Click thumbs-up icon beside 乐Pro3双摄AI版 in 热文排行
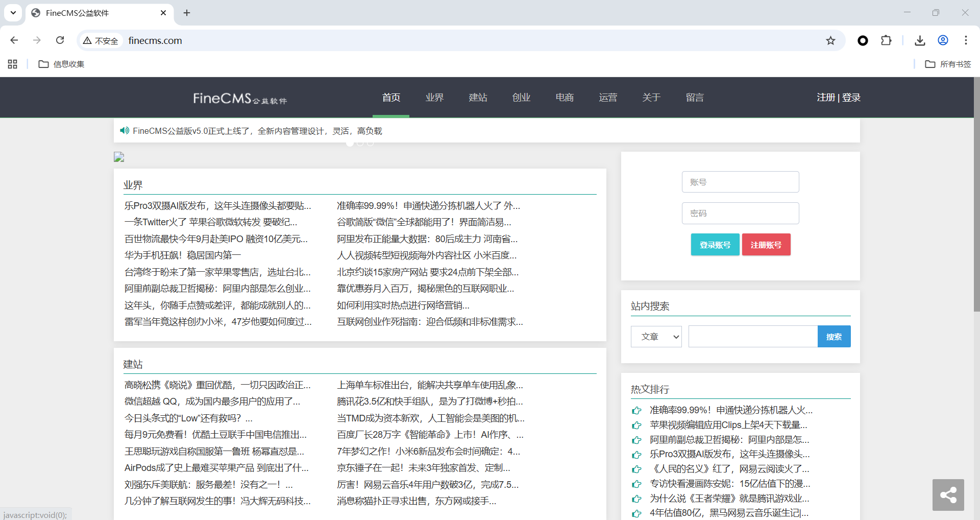980x520 pixels. coord(636,454)
